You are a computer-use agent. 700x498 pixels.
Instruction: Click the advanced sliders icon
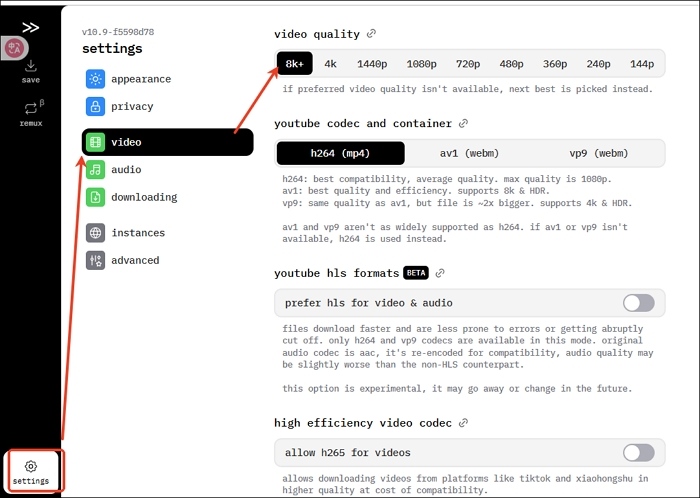click(95, 260)
